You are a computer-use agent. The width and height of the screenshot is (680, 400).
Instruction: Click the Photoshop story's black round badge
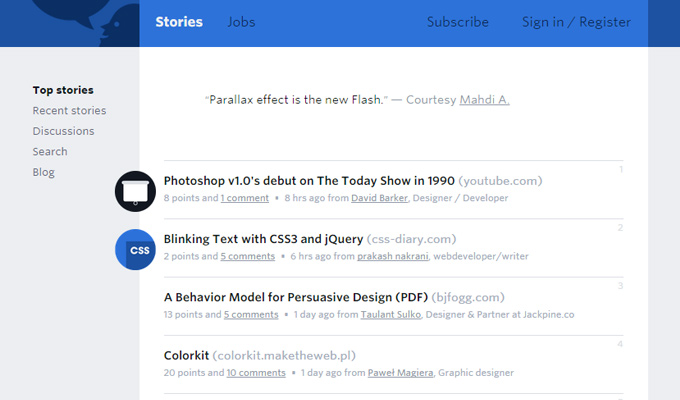tap(135, 191)
